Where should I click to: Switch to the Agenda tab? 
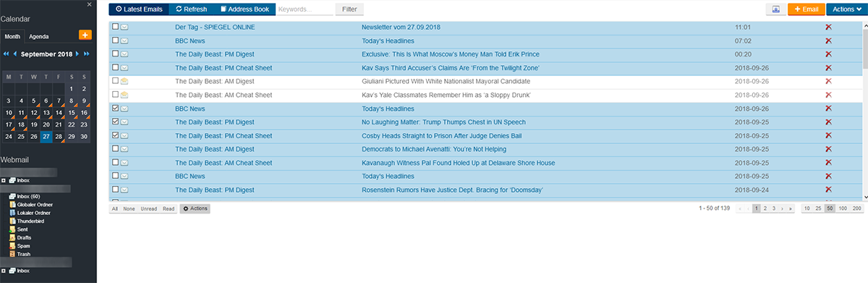[39, 35]
